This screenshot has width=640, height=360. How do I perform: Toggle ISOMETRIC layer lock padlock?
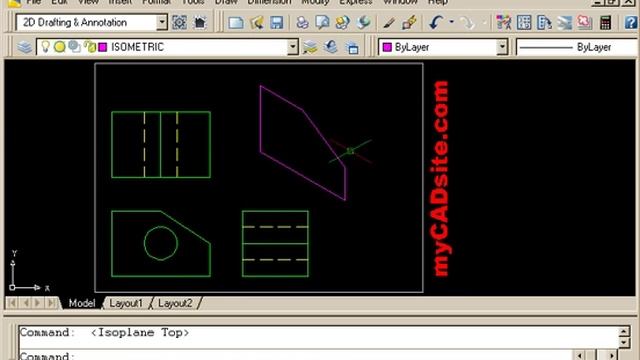[x=90, y=47]
